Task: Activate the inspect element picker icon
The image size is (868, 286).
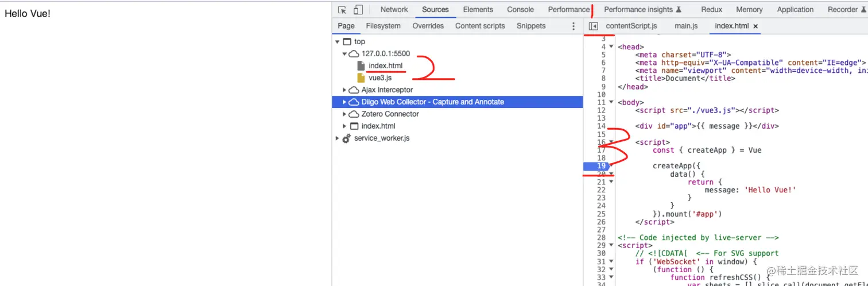Action: tap(342, 10)
